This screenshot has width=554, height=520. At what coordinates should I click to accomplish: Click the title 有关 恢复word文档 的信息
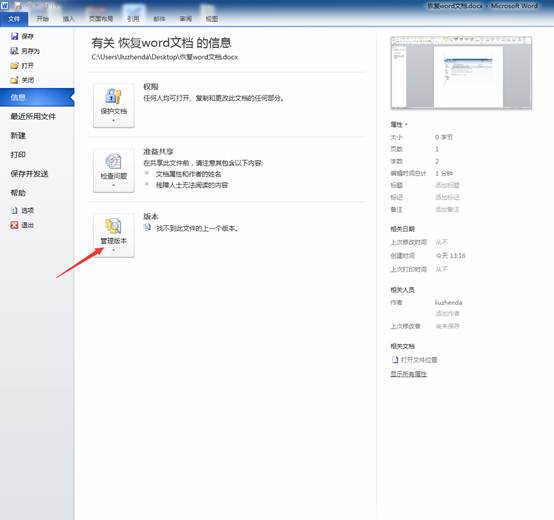tap(161, 43)
